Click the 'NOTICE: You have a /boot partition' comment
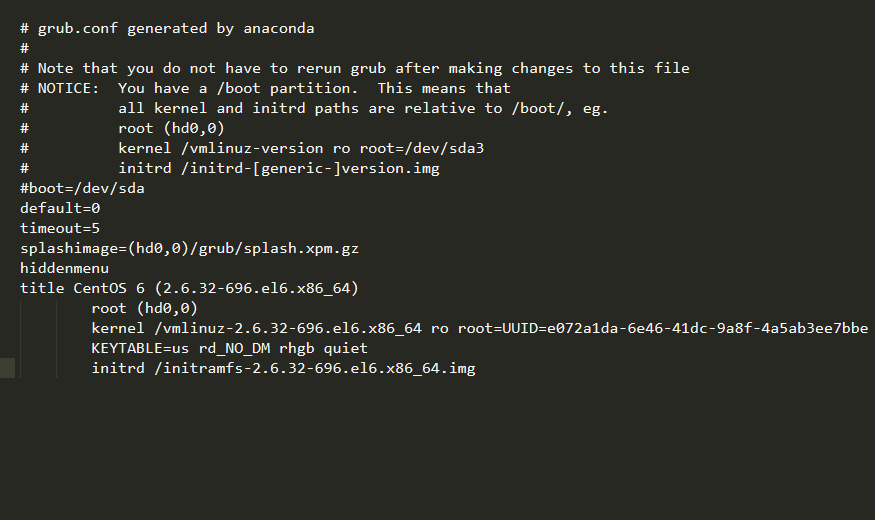The height and width of the screenshot is (520, 875). click(266, 89)
